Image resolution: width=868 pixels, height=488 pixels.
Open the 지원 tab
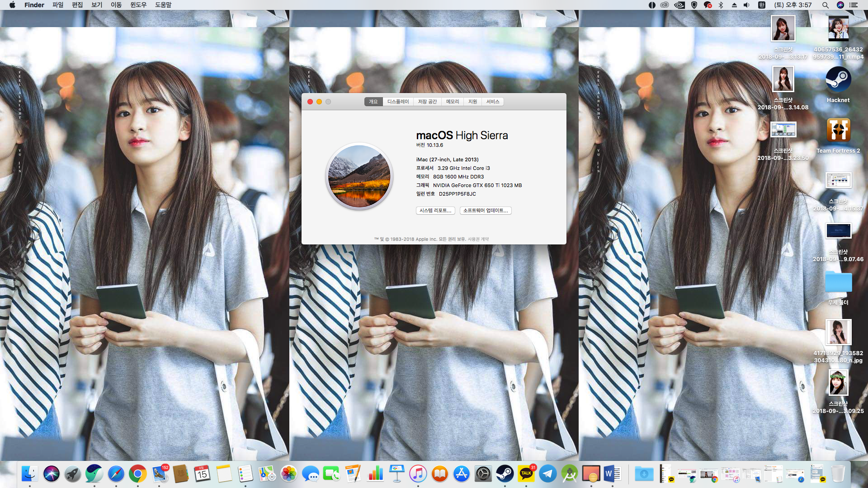(x=473, y=102)
